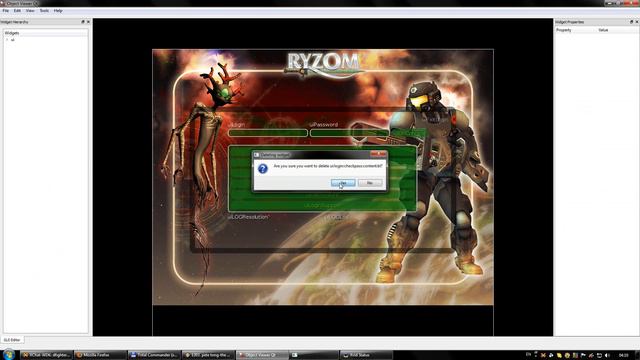
Task: Open the Tools menu
Action: click(44, 11)
